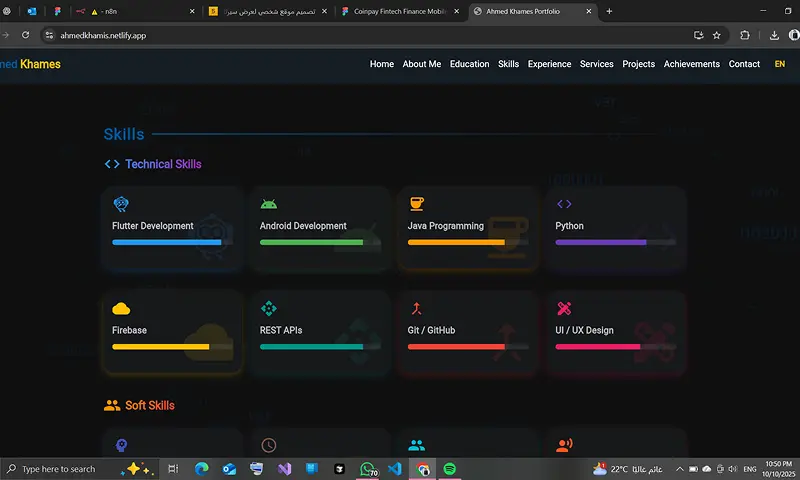Click the UI / UX Design pencil-ruler icon

564,308
